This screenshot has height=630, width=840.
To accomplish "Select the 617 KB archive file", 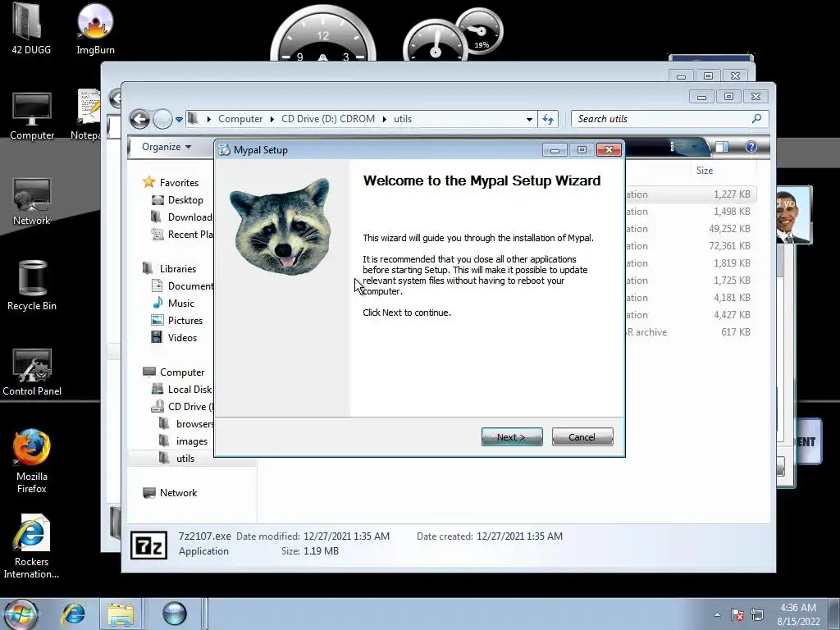I will pyautogui.click(x=691, y=332).
